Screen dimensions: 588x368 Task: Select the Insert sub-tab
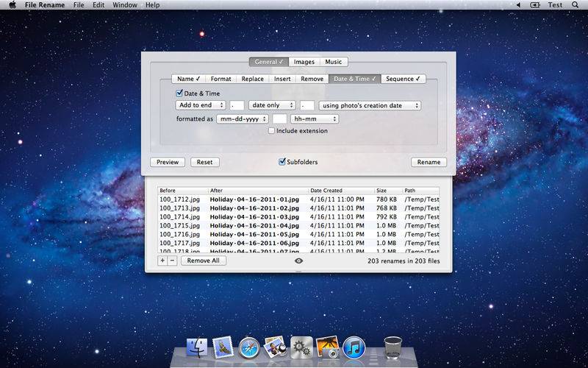click(282, 79)
